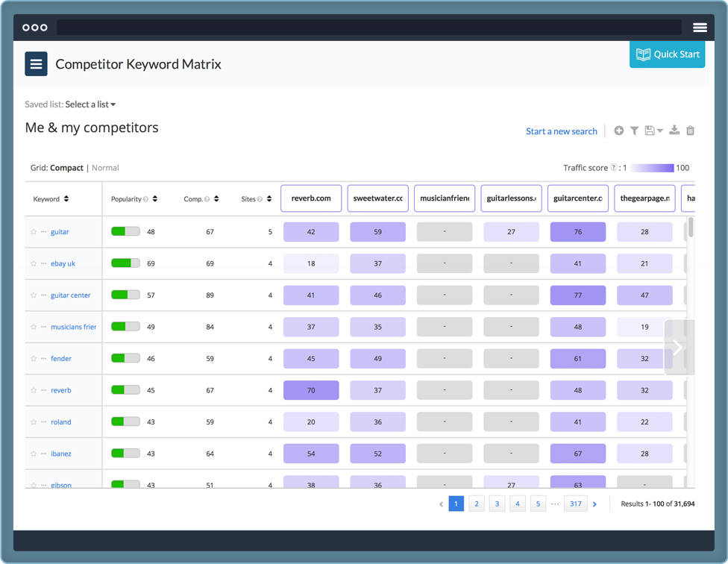Click the guitar row popularity bar
Viewport: 728px width, 564px height.
tap(125, 231)
